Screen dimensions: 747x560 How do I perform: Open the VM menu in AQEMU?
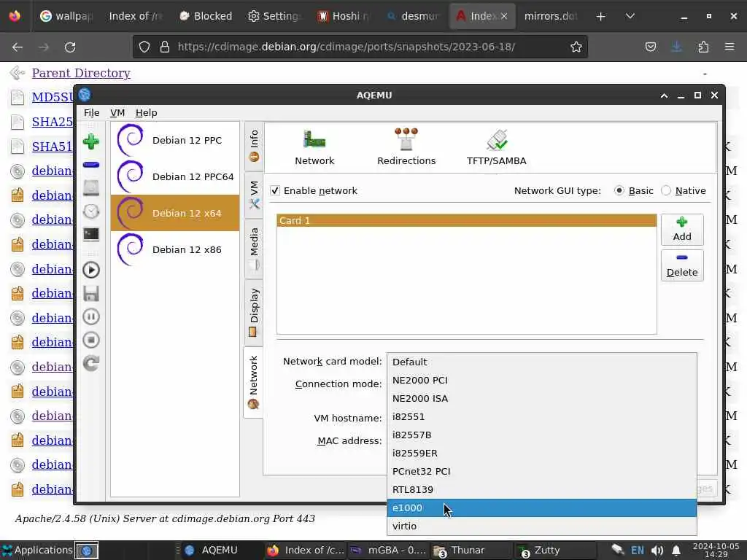(x=117, y=113)
